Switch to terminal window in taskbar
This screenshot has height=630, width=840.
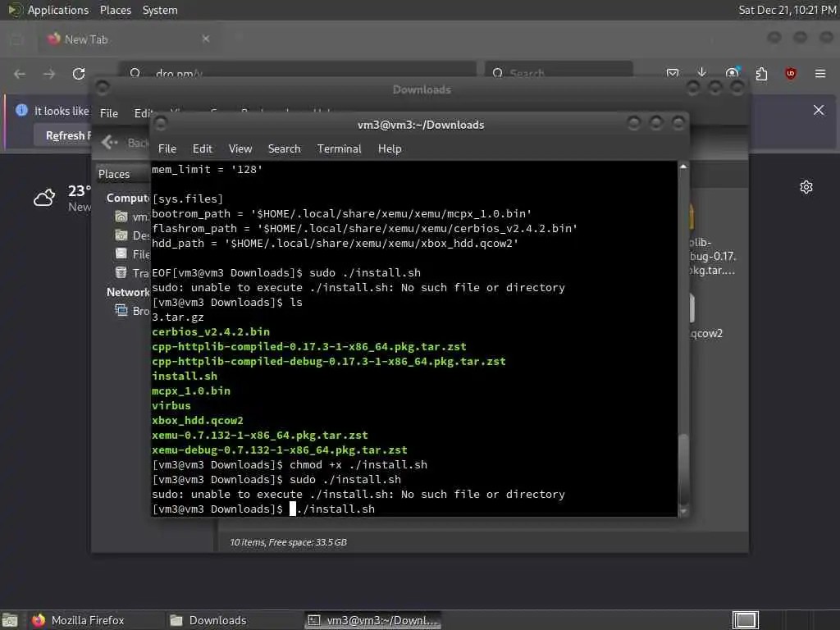pos(373,620)
